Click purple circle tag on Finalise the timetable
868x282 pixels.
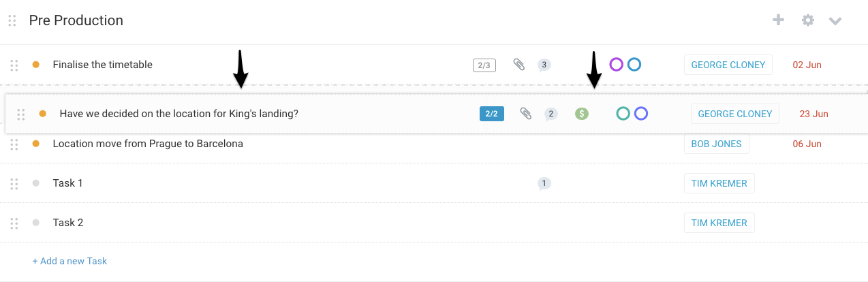pos(617,65)
